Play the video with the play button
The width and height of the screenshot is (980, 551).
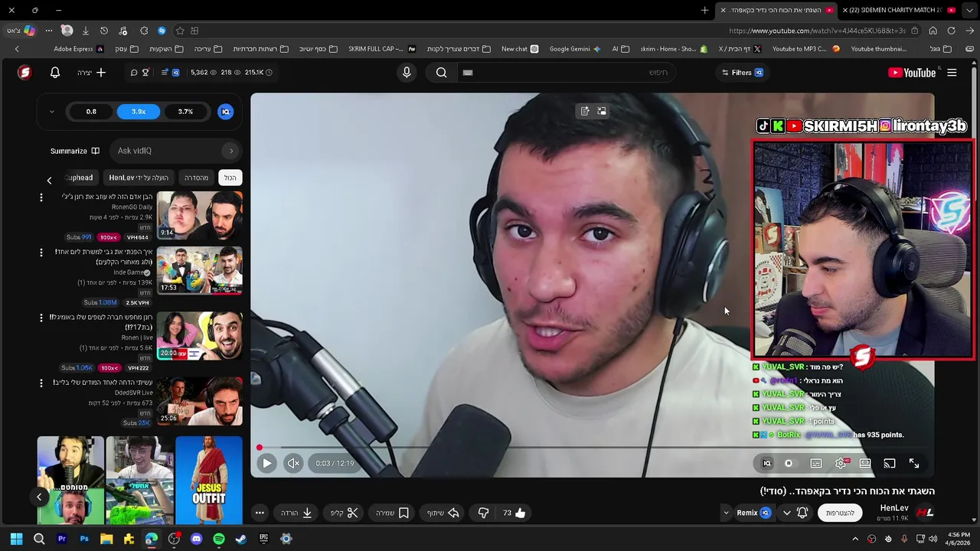[x=266, y=463]
